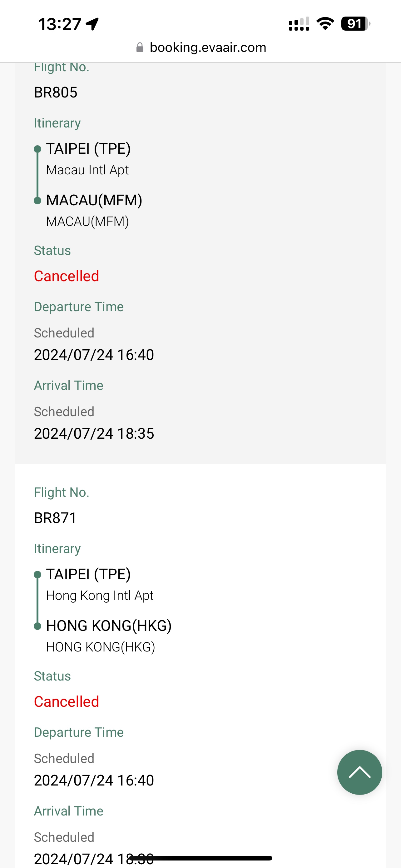Screen dimensions: 401x868
Task: Tap HONG KONG(HKG) destination heading
Action: point(109,626)
